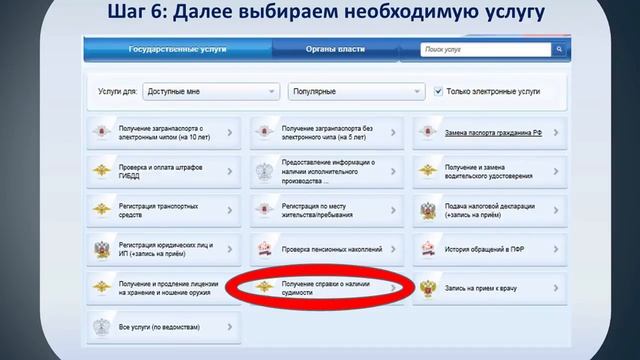This screenshot has height=360, width=640.
Task: Open Регистрация транспортных средств service
Action: pyautogui.click(x=164, y=210)
